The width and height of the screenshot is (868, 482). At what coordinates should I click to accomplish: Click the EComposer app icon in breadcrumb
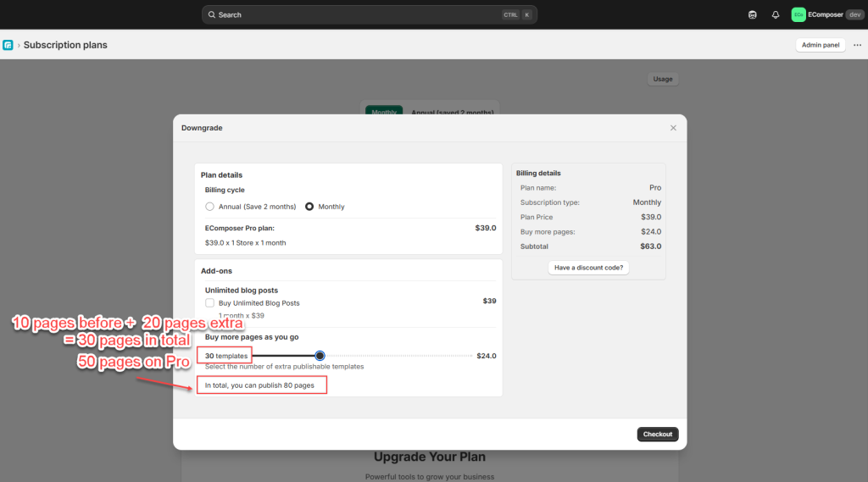point(8,45)
